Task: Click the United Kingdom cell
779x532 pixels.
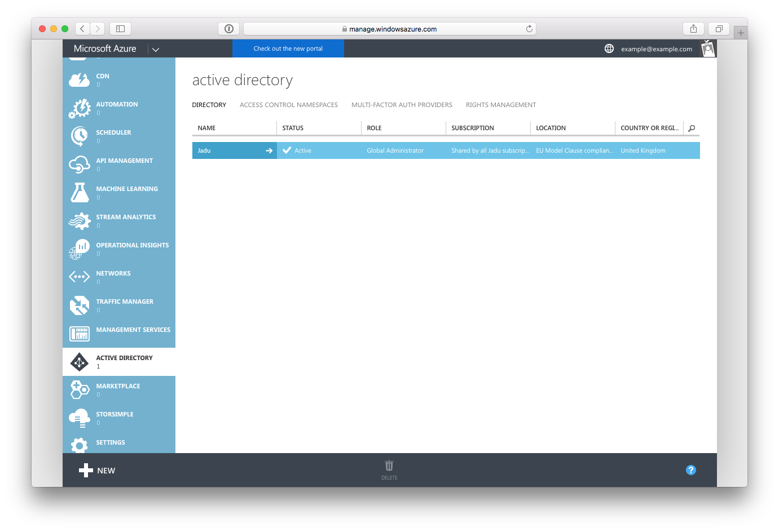Action: pos(657,150)
